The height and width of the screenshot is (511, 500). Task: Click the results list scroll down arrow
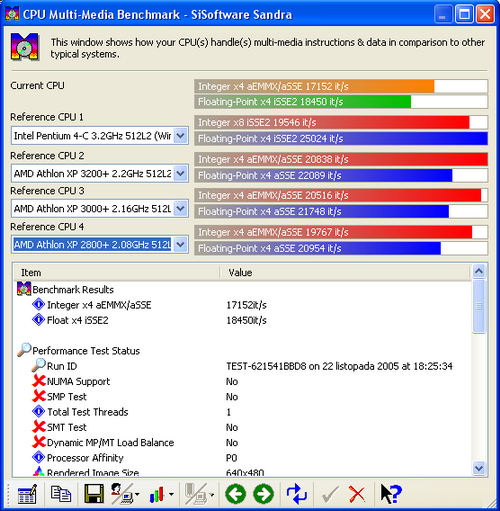coord(479,468)
